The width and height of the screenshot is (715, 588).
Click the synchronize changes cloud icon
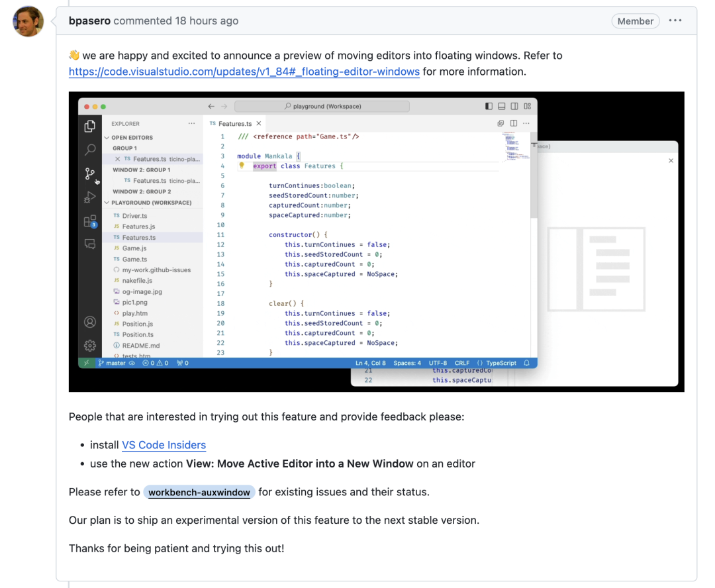pyautogui.click(x=132, y=363)
